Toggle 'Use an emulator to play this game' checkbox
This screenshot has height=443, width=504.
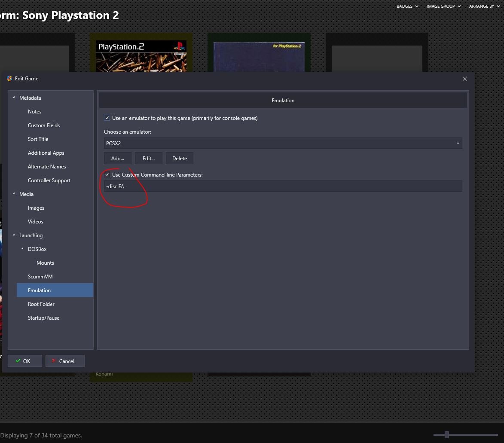click(107, 118)
